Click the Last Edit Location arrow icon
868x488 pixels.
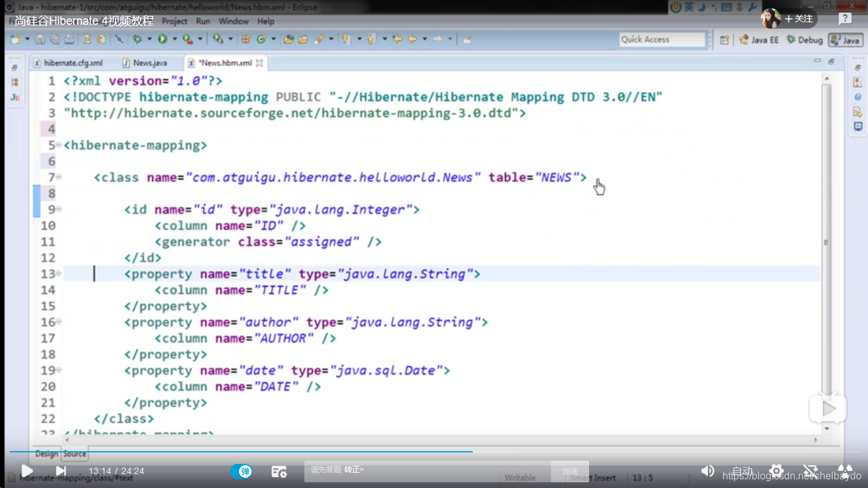[397, 39]
